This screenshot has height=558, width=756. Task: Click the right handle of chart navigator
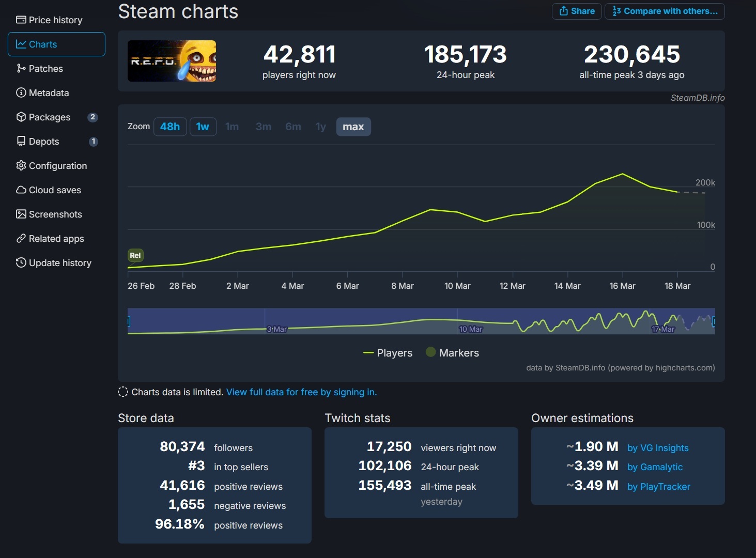714,321
